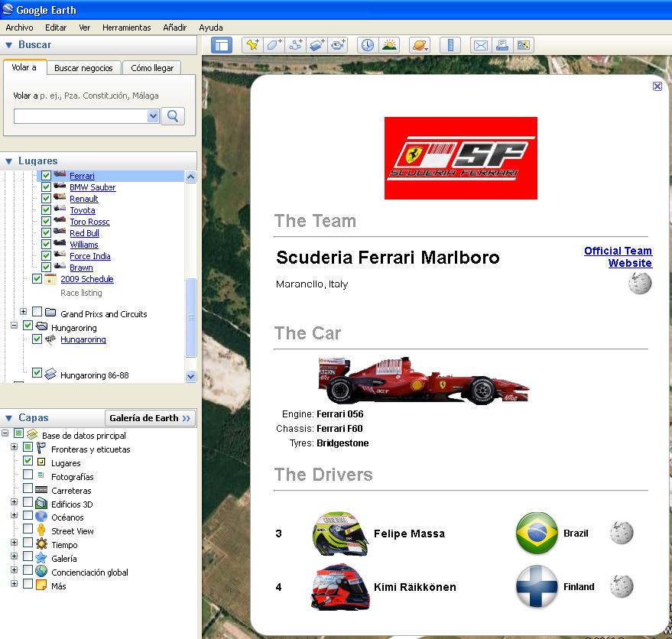672x639 pixels.
Task: Open the Galería de Earth button
Action: click(x=150, y=418)
